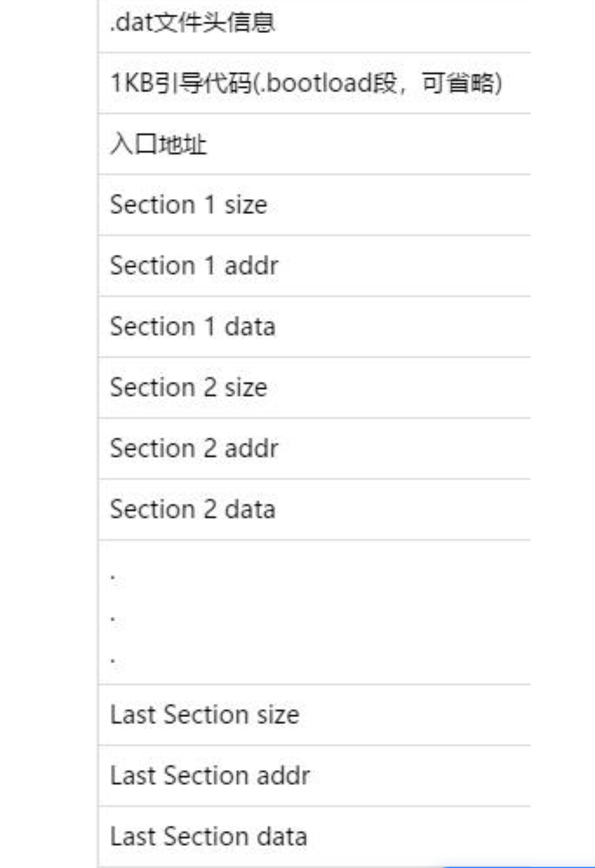Click the last ellipsis dot in the table
595x868 pixels.
pos(113,661)
